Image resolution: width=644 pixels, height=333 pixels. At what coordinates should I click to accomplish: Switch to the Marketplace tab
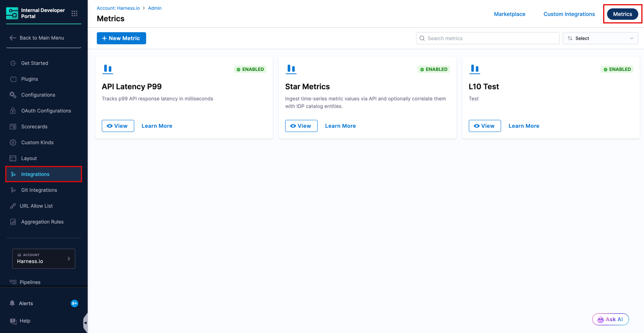509,14
